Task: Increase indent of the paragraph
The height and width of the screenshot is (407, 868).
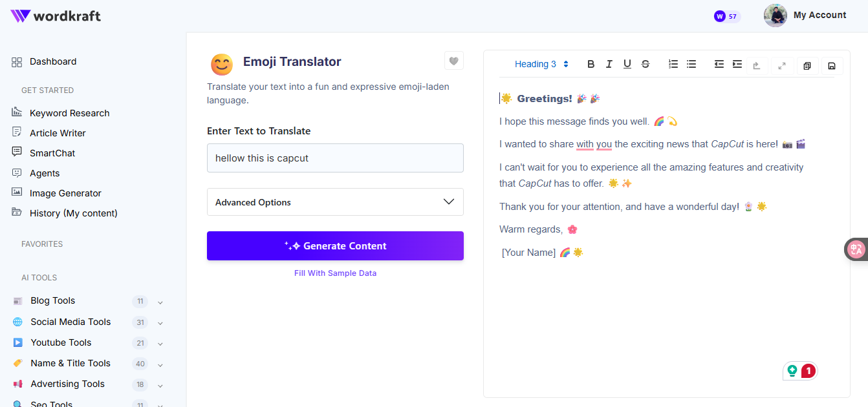Action: coord(737,64)
